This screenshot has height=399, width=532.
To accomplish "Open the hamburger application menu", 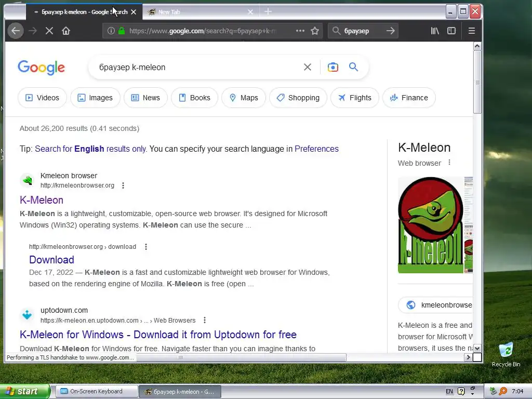I will (471, 31).
